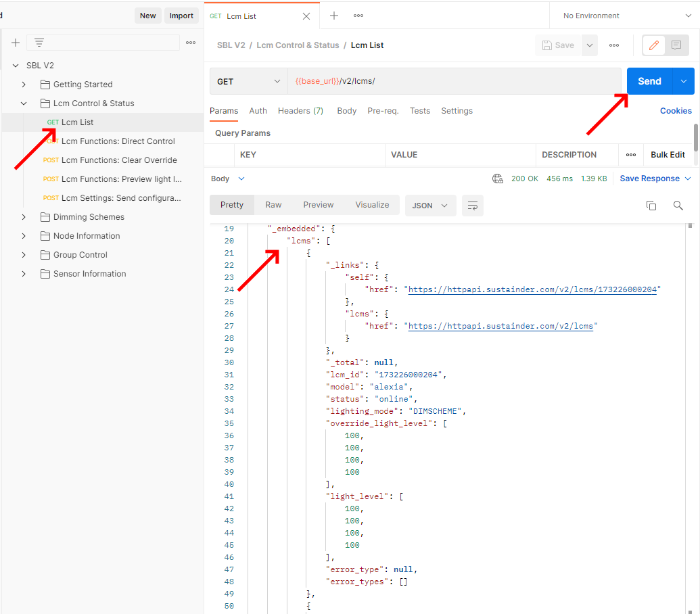Switch to the Headers tab

coord(300,111)
